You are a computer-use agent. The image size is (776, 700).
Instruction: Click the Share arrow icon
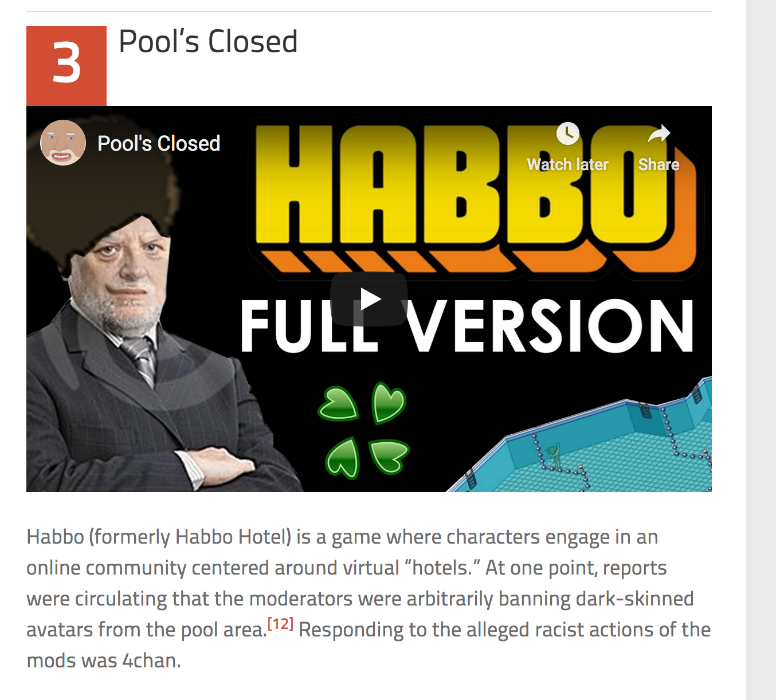point(659,134)
